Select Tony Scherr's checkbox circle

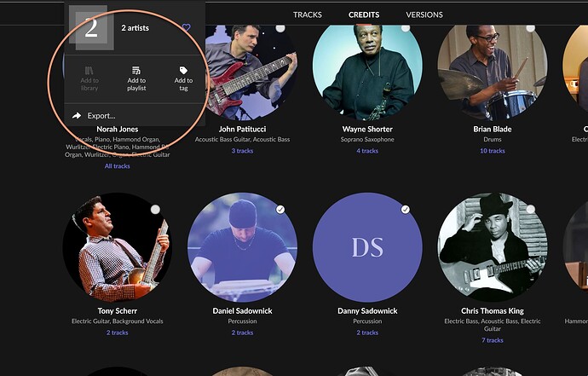[x=155, y=210]
